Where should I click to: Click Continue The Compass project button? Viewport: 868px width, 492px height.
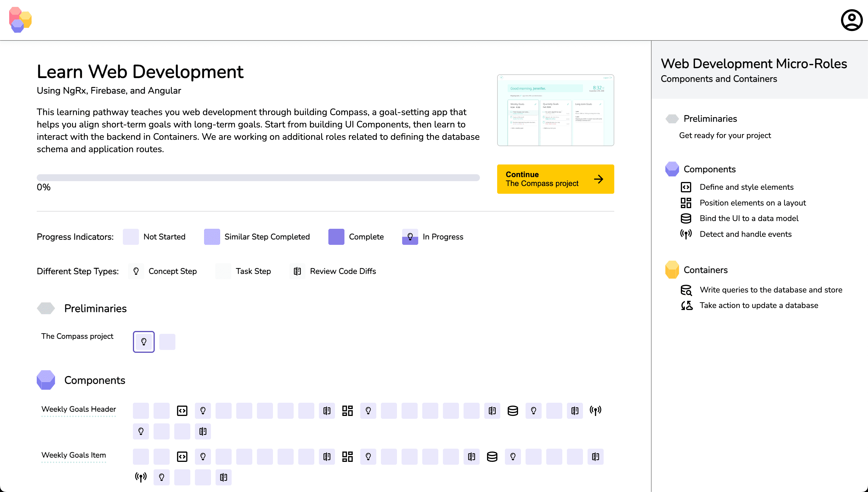click(555, 179)
